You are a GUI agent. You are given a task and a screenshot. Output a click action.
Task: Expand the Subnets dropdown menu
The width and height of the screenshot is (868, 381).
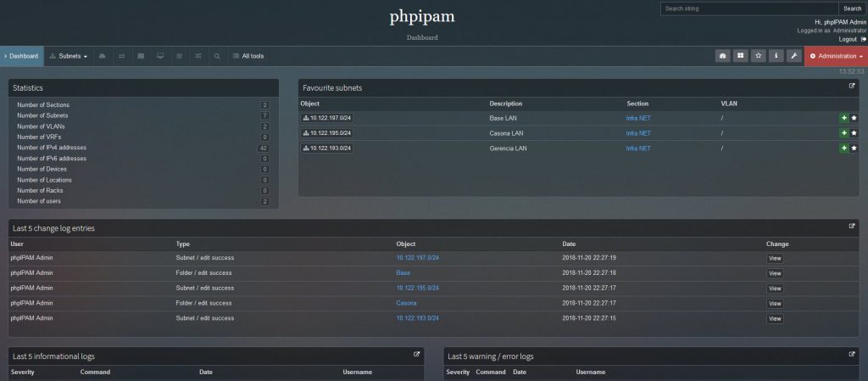point(69,56)
